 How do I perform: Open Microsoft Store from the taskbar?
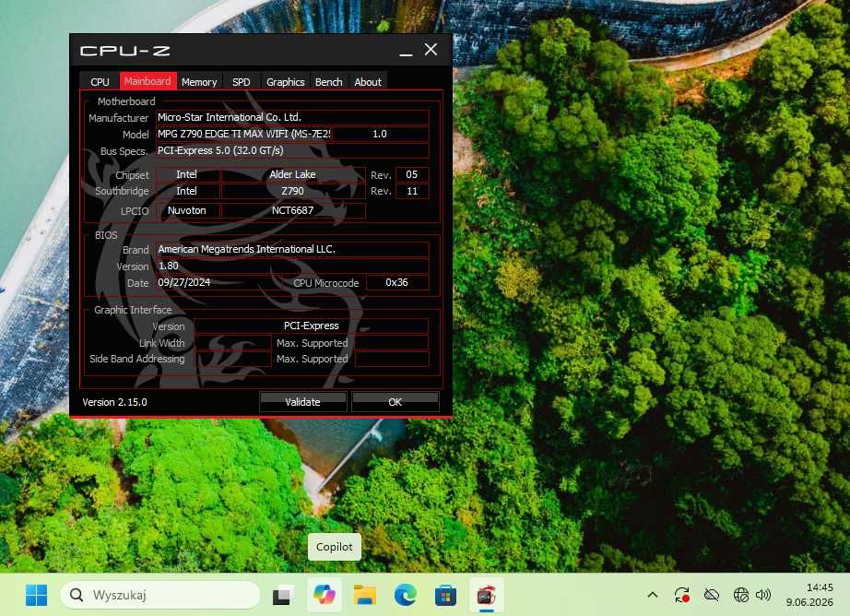(445, 595)
